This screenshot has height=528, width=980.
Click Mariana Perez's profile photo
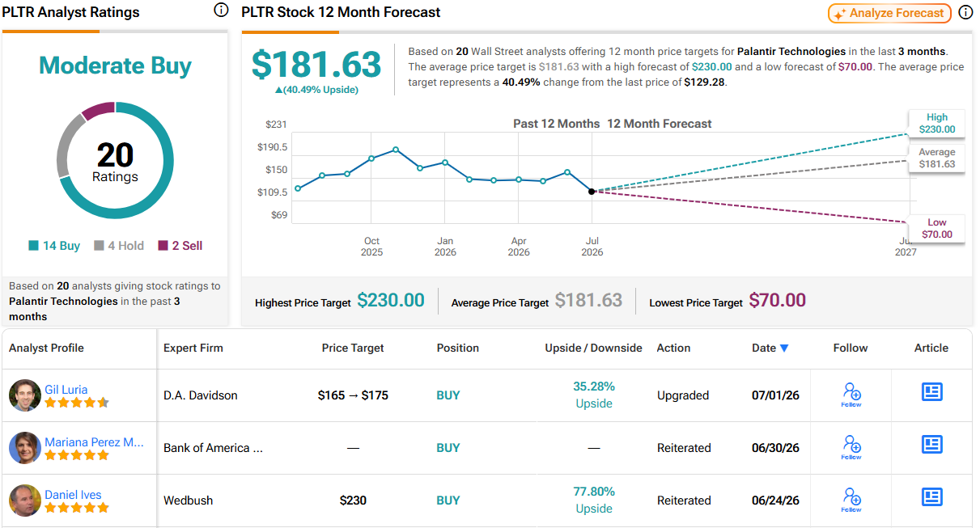pos(25,448)
